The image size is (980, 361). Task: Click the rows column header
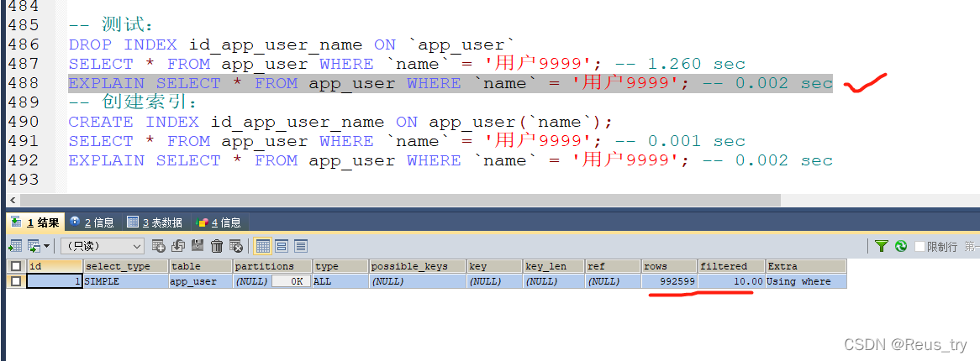click(x=669, y=266)
